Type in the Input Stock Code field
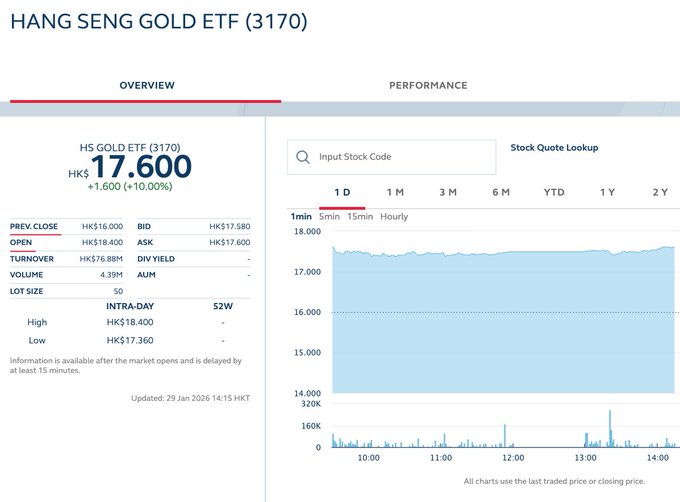This screenshot has width=680, height=502. 400,157
